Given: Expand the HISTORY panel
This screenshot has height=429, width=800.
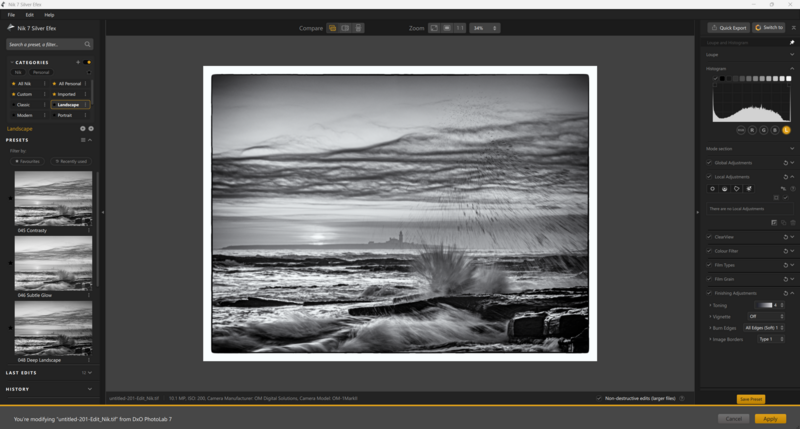Looking at the screenshot, I should (x=90, y=389).
